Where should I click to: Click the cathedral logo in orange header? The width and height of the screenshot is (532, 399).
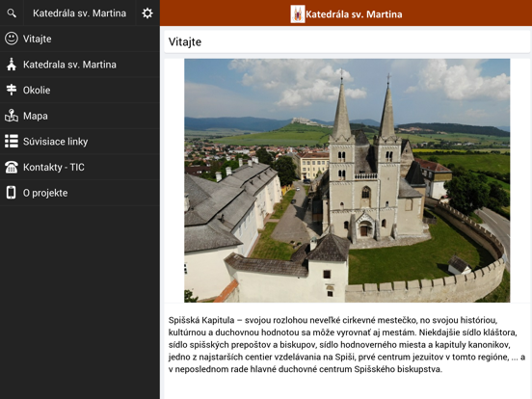(x=298, y=13)
